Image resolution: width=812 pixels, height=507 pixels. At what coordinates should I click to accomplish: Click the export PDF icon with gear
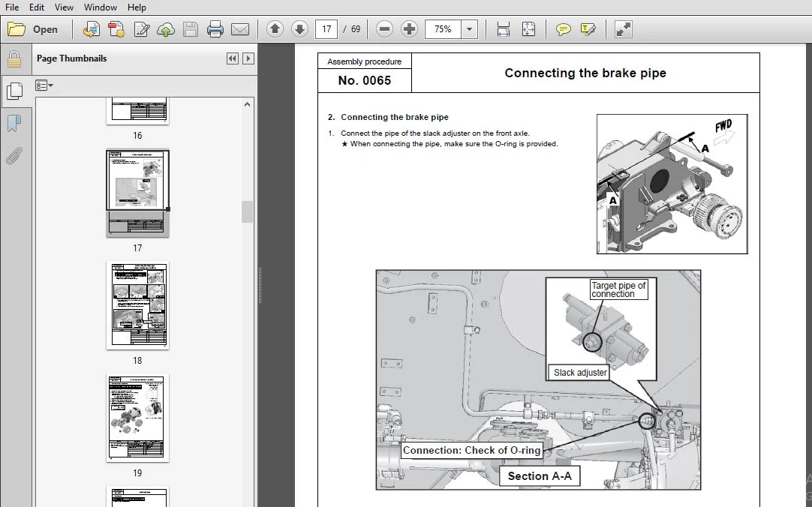[116, 29]
